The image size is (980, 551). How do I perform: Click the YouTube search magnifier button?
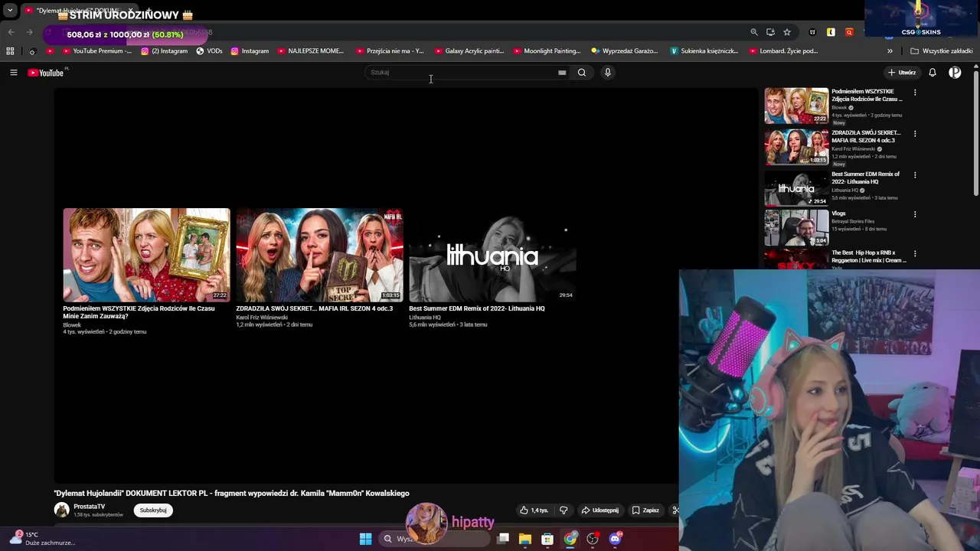582,73
